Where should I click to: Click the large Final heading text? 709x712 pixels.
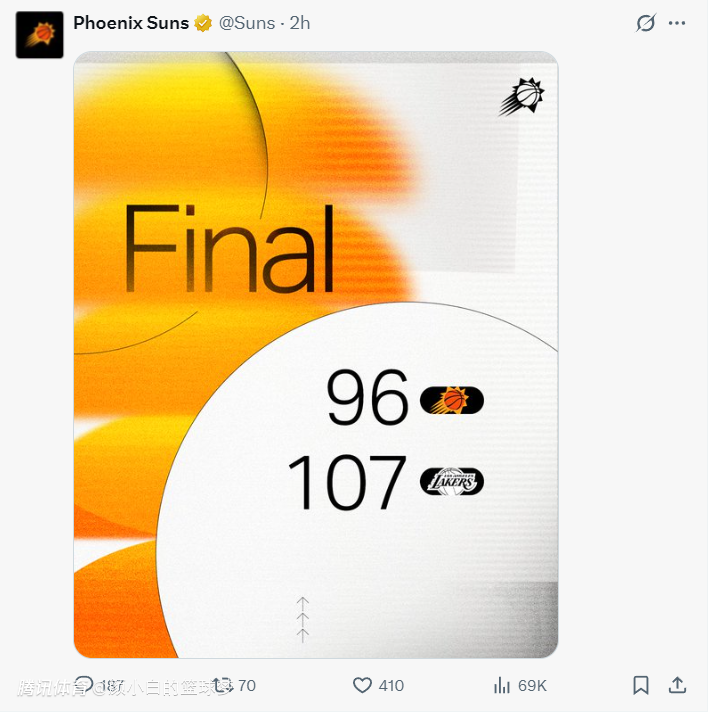tap(230, 249)
